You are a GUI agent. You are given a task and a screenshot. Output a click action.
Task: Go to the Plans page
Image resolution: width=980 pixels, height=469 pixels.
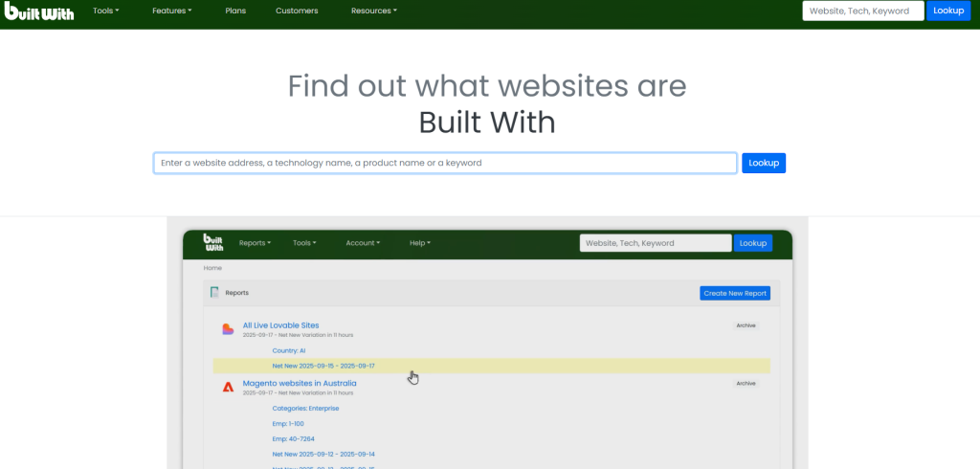(235, 11)
